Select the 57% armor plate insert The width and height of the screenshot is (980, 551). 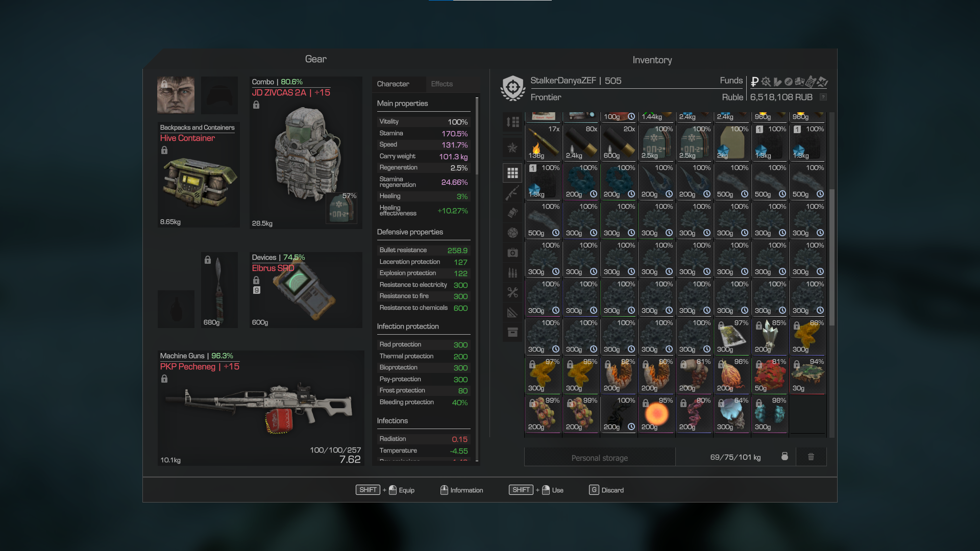[341, 208]
